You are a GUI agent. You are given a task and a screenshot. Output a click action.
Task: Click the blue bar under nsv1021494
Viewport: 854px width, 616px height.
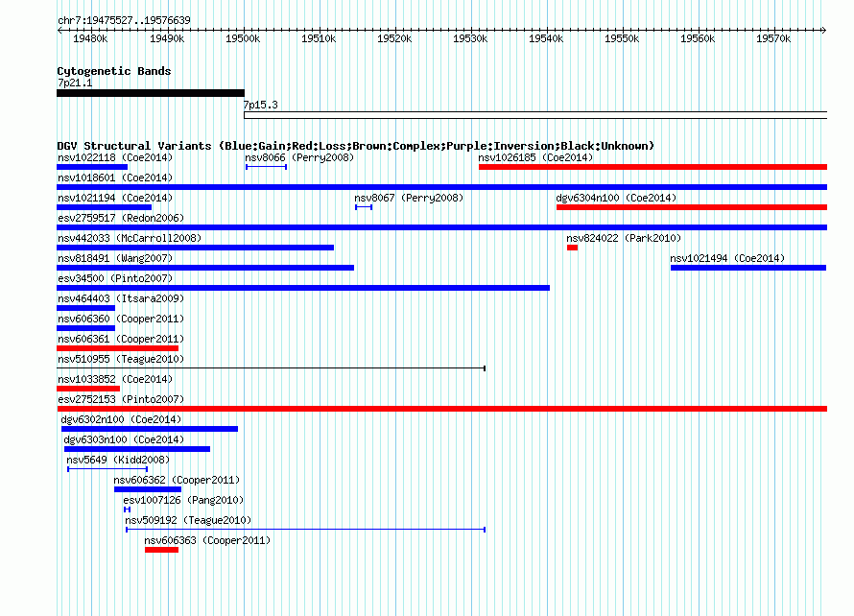point(748,268)
